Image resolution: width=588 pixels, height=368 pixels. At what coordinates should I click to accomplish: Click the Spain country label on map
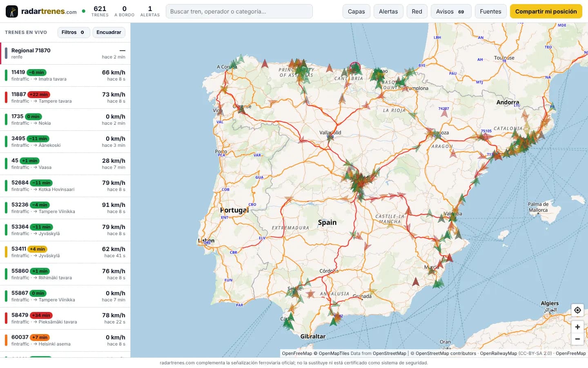point(327,222)
